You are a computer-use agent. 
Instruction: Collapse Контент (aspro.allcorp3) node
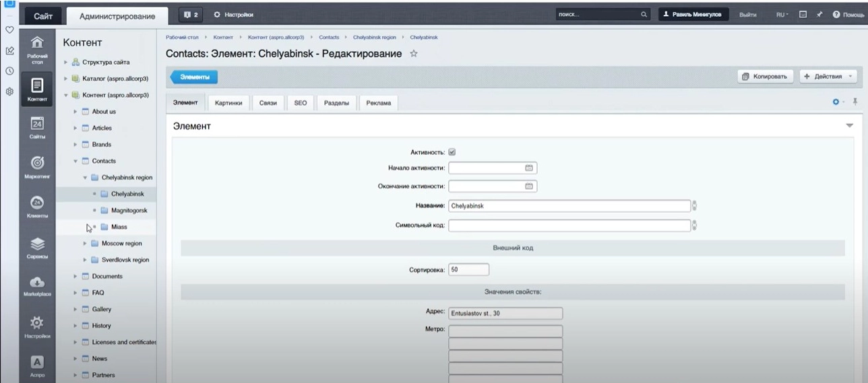66,95
